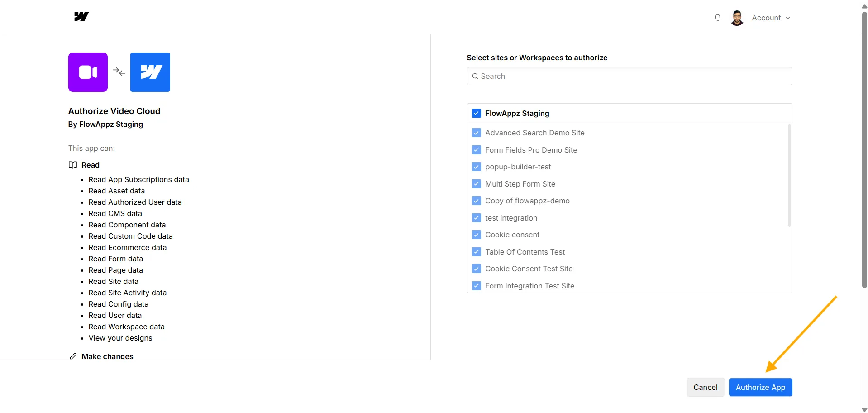Toggle Cookie consent checkbox
This screenshot has width=868, height=413.
point(476,235)
